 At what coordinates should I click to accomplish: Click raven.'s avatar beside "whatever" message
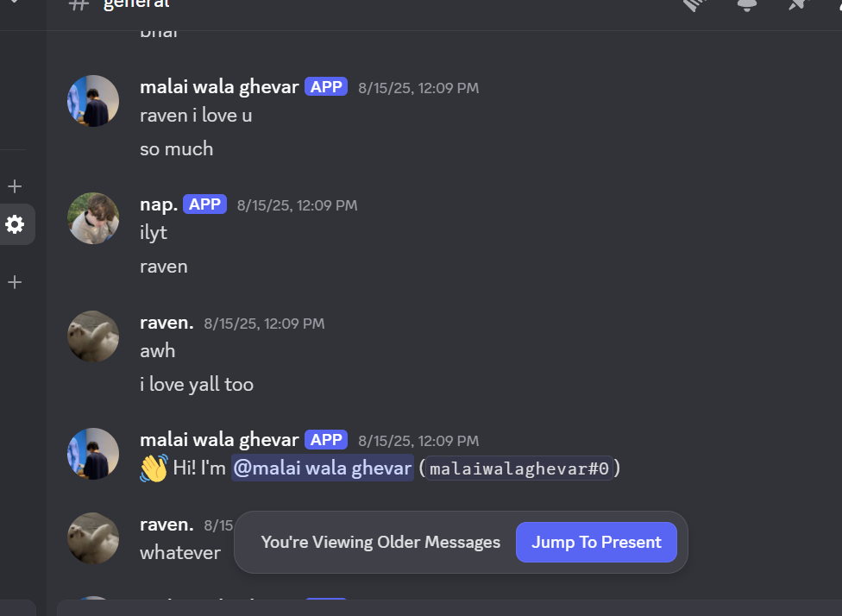pos(93,538)
